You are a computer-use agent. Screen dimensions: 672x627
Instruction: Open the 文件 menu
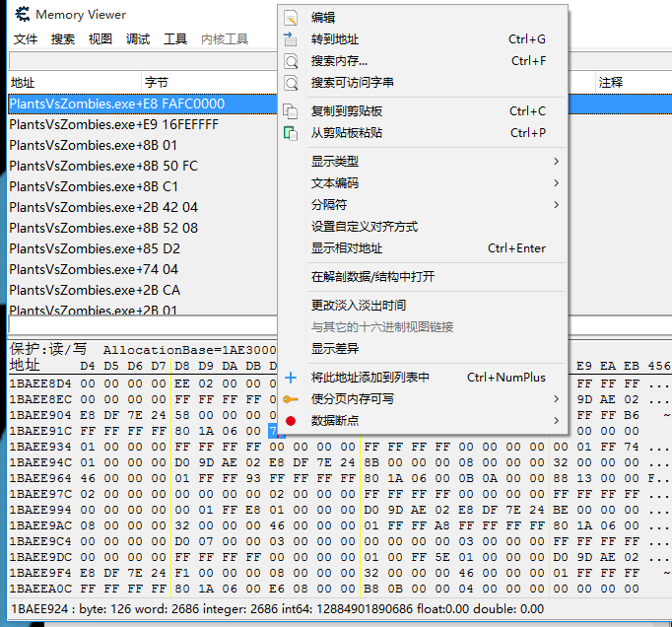click(x=26, y=39)
